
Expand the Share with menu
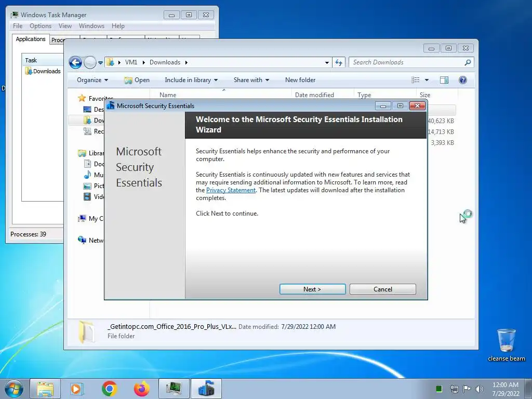coord(251,80)
